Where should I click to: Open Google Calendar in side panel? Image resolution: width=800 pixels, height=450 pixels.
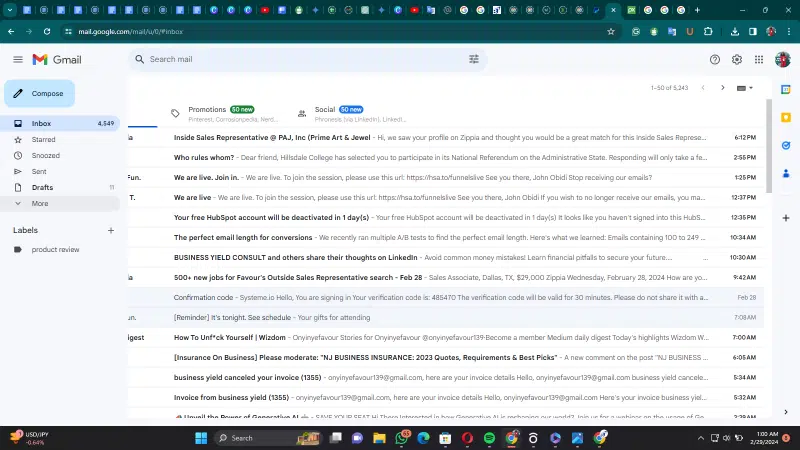pos(786,89)
